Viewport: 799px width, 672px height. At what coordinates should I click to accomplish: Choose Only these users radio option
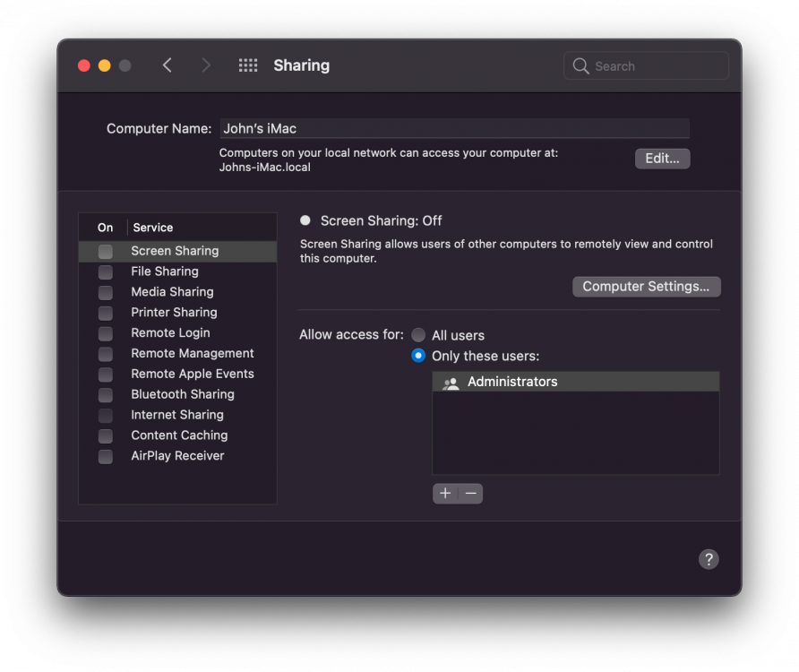pyautogui.click(x=418, y=356)
